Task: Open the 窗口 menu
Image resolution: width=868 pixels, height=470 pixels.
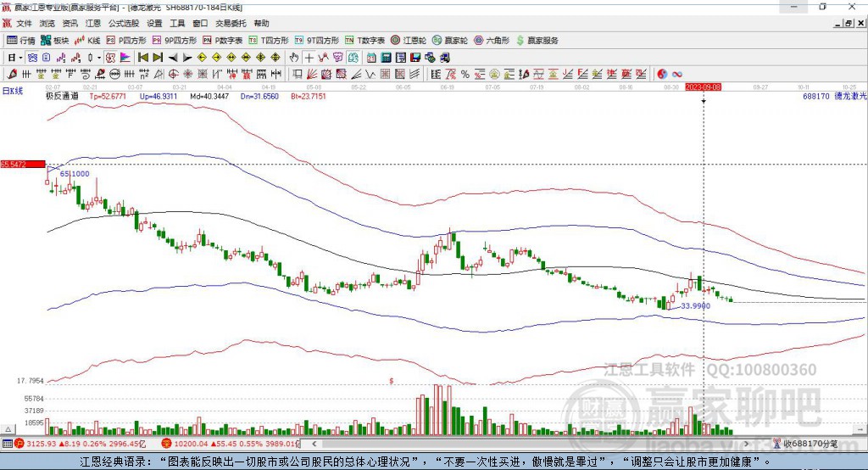Action: pos(200,23)
